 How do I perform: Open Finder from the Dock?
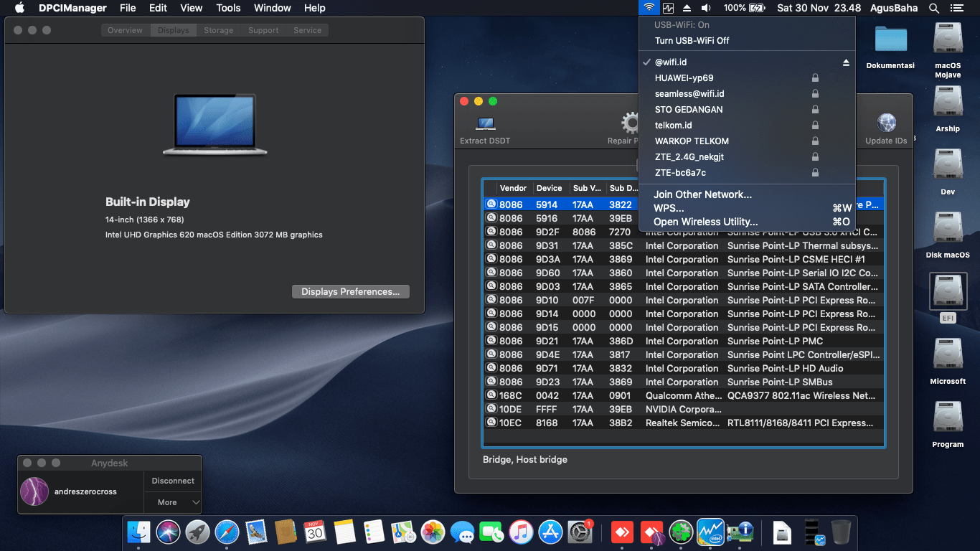(138, 532)
